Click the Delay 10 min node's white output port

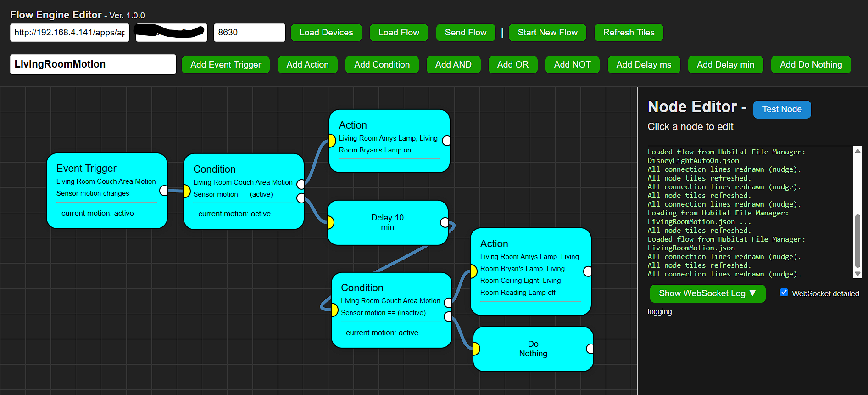pos(444,222)
